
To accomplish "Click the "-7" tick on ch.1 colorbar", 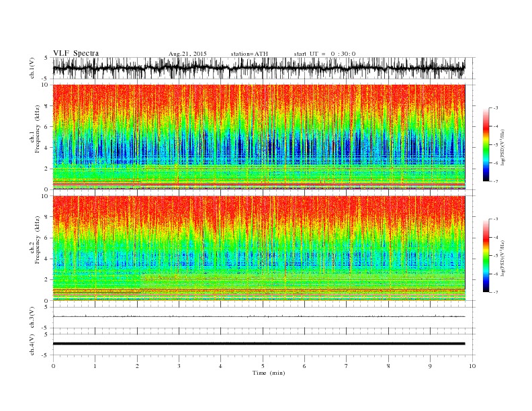I will pos(496,181).
